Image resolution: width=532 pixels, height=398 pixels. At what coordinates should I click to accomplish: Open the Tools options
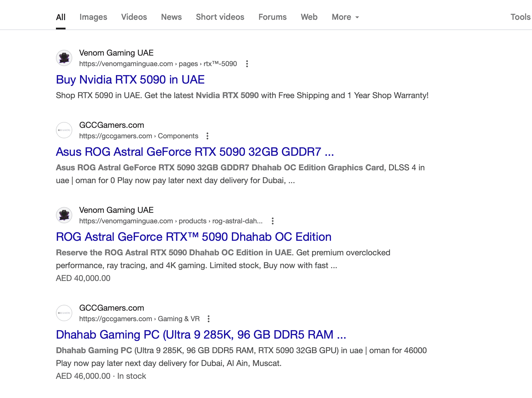coord(521,17)
